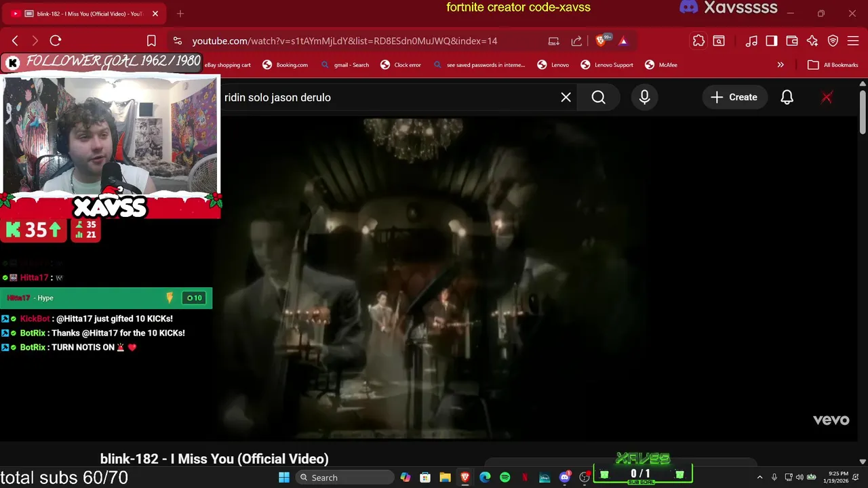Open the Lenovo bookmark
This screenshot has height=488, width=868.
553,65
